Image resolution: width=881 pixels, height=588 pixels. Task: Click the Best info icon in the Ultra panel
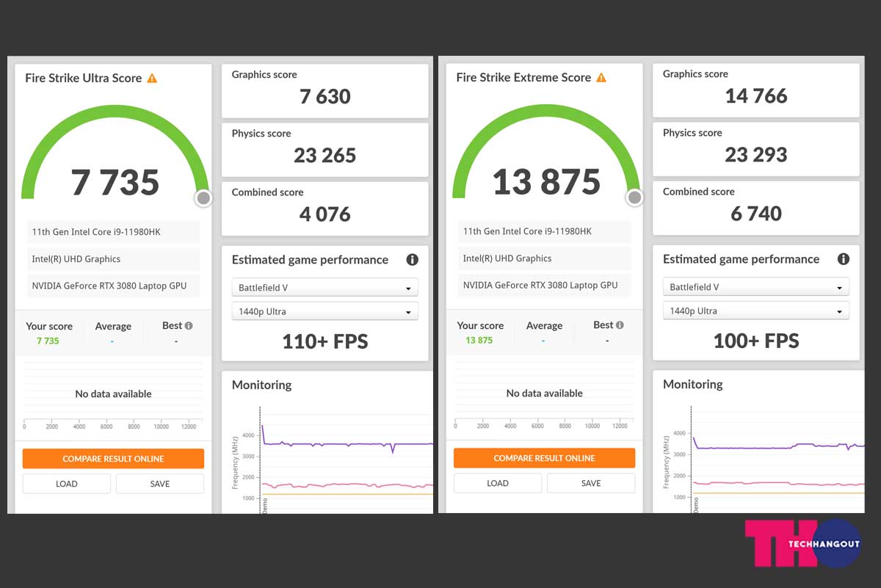point(189,326)
